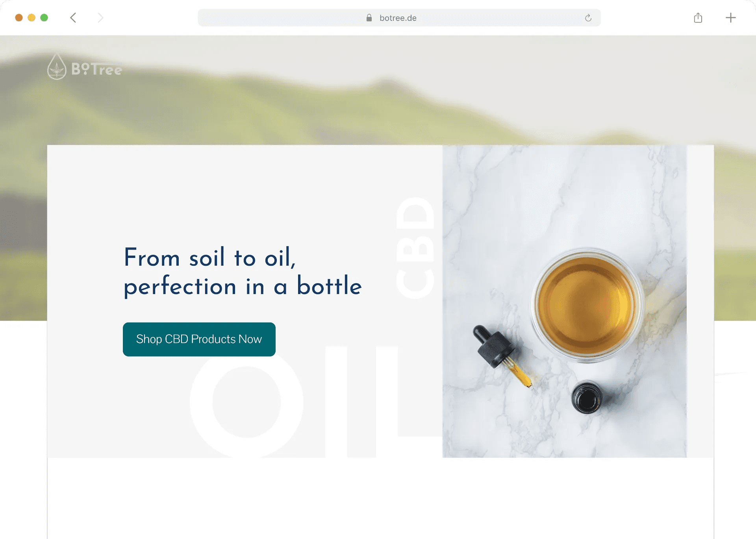Screen dimensions: 756x539
Task: Focus the botree.de address bar
Action: click(x=399, y=18)
